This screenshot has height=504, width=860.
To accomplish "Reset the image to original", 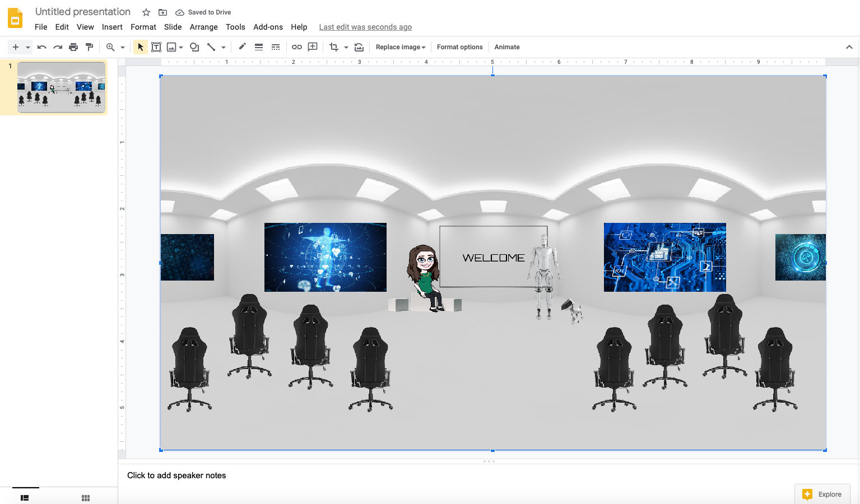I will 359,46.
